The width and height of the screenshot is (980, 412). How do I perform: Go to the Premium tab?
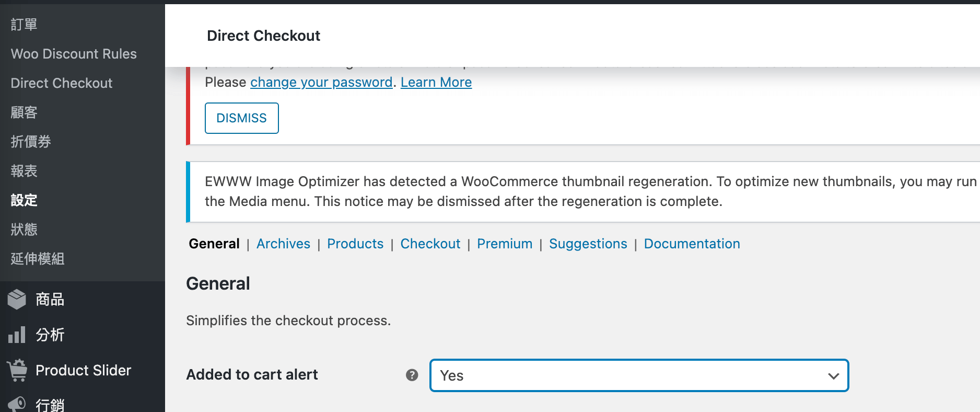pyautogui.click(x=505, y=244)
